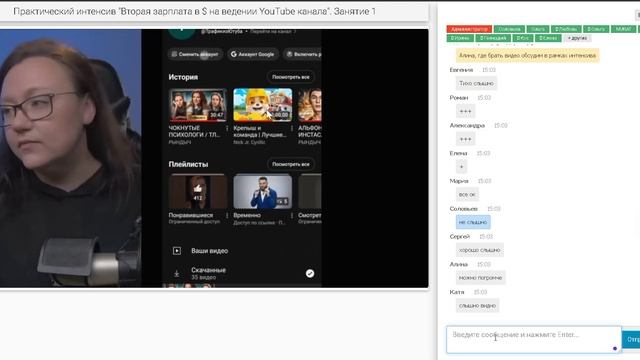This screenshot has width=640, height=360.
Task: Select the green Ирина participant tag
Action: (x=460, y=38)
